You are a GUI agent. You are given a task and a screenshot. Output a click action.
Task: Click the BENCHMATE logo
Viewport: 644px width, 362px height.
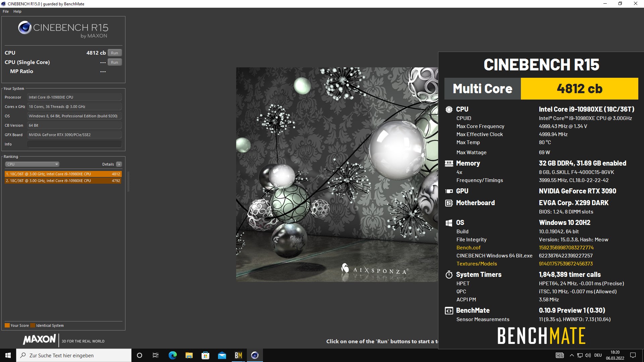tap(541, 336)
